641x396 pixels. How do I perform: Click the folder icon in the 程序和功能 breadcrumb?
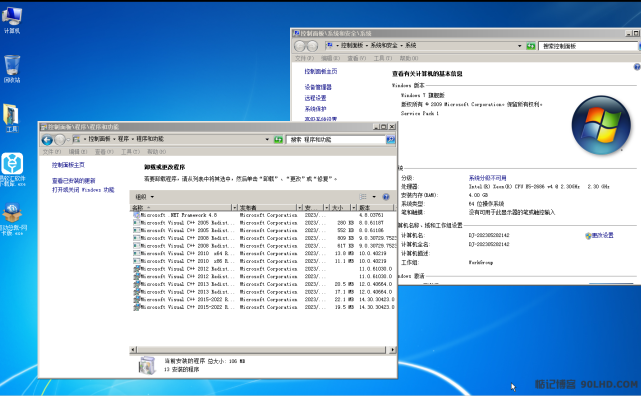pos(76,139)
